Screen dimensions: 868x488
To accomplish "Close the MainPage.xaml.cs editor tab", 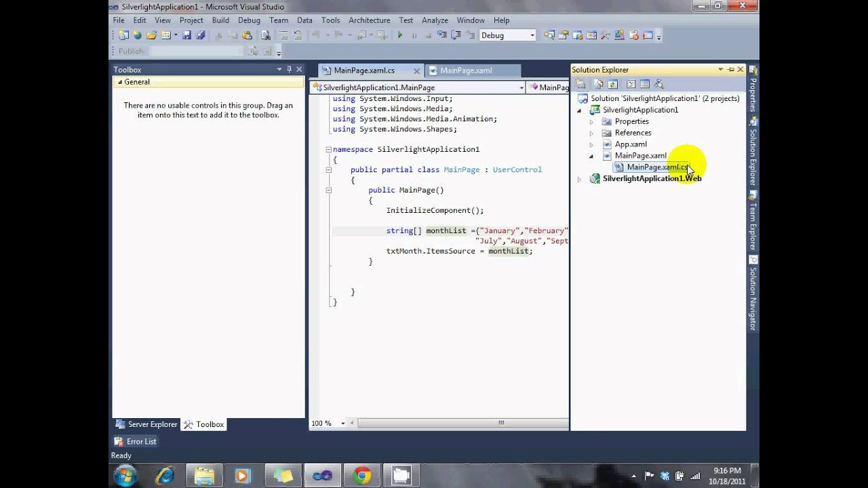I will [x=416, y=70].
